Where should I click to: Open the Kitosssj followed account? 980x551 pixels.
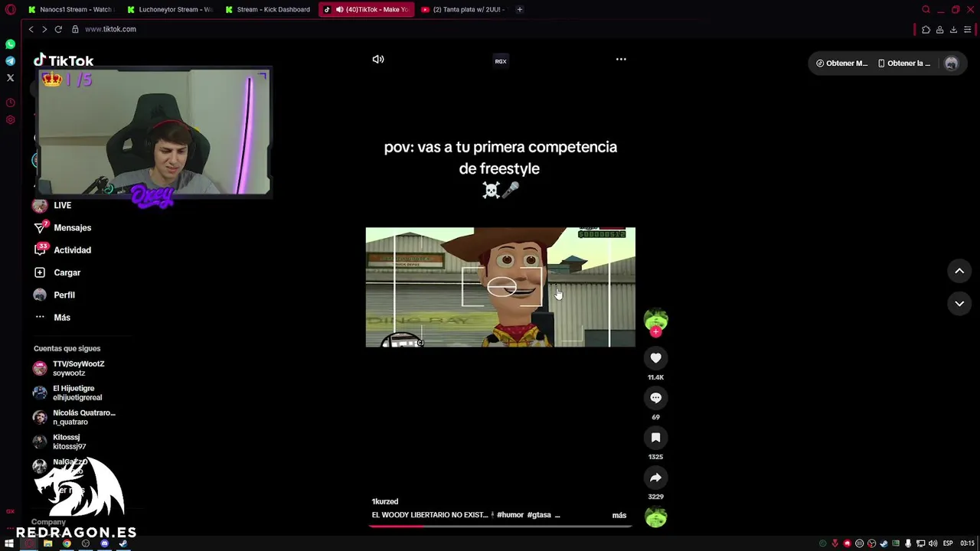[60, 442]
